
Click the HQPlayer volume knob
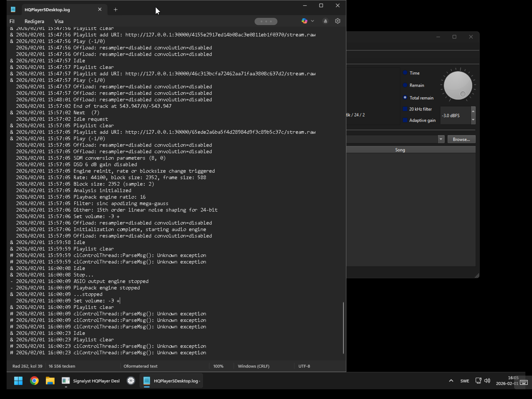(x=458, y=85)
